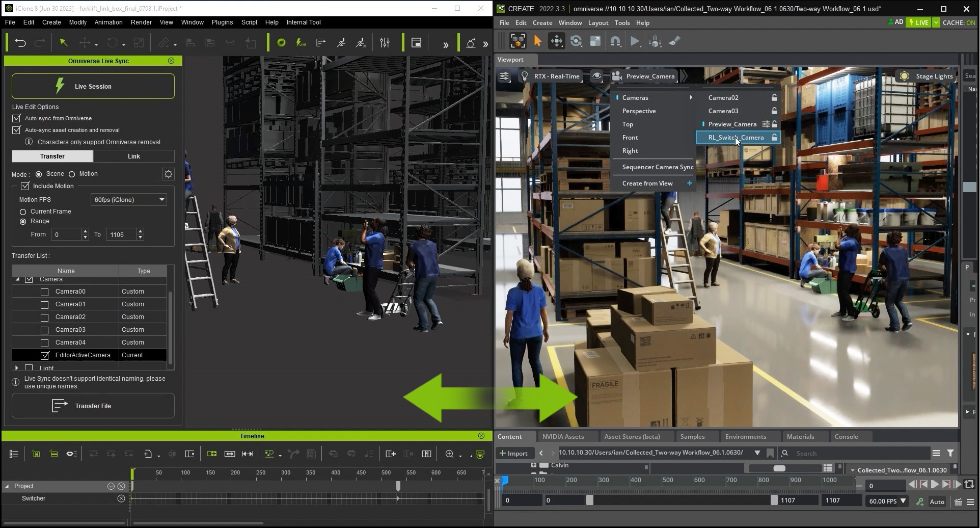
Task: Switch to the NVIDIA Assets tab
Action: [564, 436]
